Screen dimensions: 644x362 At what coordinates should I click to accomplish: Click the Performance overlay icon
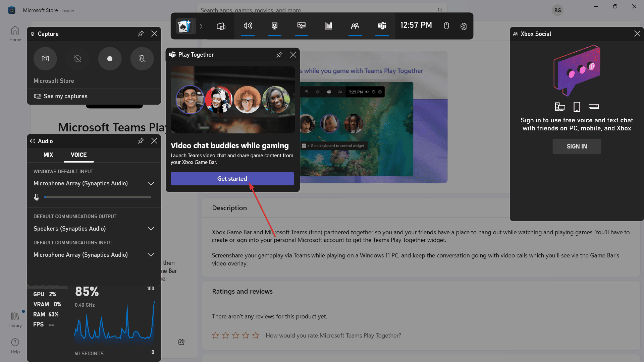301,25
